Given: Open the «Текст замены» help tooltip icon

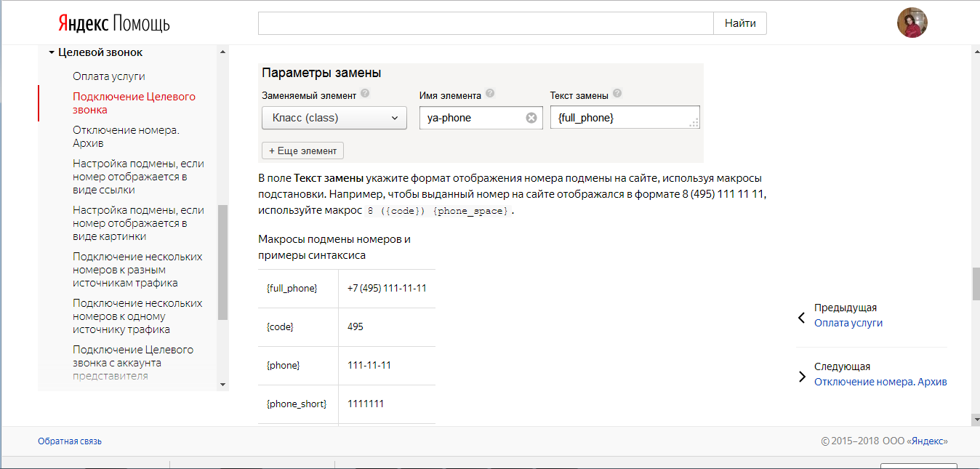Looking at the screenshot, I should (x=616, y=93).
